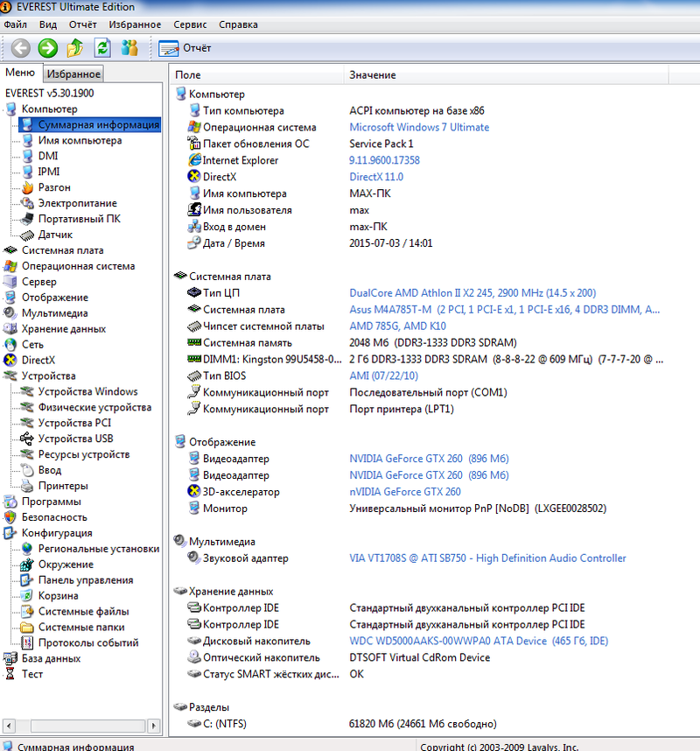Click the DMI tree item icon
Screen dimensions: 700x751
point(28,156)
